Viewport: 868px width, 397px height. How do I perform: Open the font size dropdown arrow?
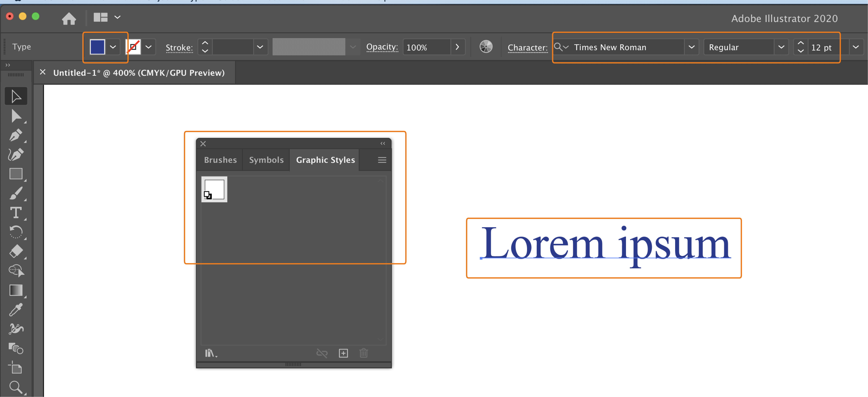coord(856,47)
